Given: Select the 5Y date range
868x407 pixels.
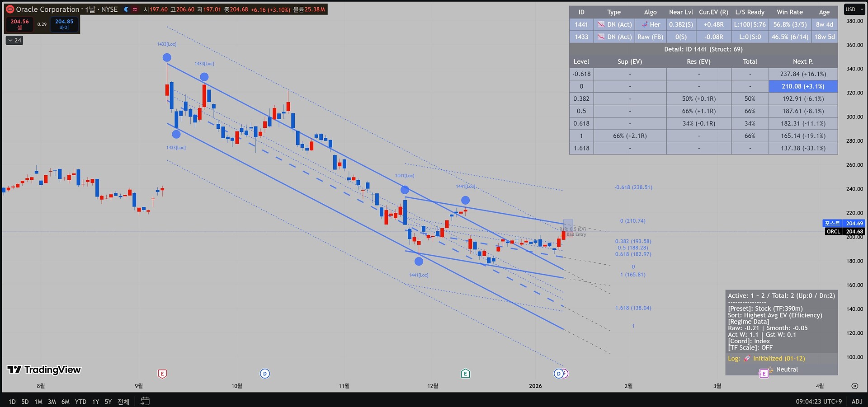Looking at the screenshot, I should (108, 402).
